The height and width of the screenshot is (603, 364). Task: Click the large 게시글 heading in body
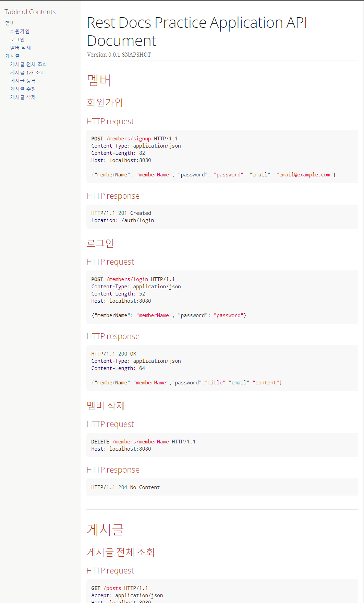click(105, 529)
